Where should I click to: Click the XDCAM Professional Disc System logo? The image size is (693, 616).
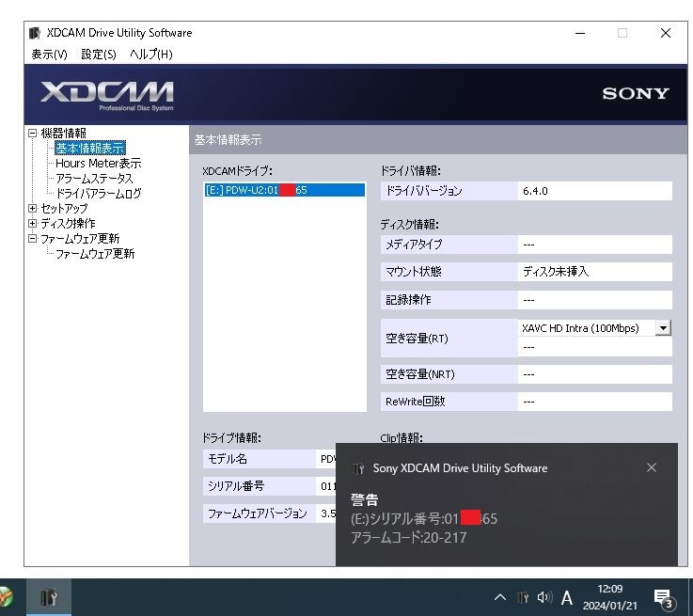coord(107,95)
